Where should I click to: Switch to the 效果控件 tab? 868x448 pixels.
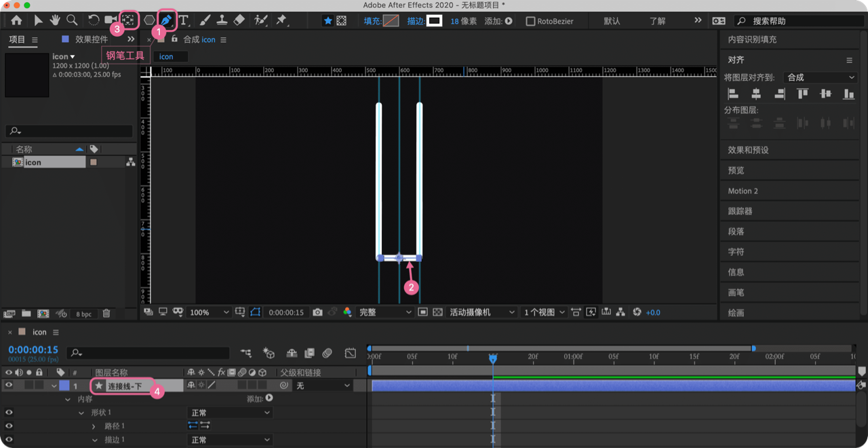(92, 39)
